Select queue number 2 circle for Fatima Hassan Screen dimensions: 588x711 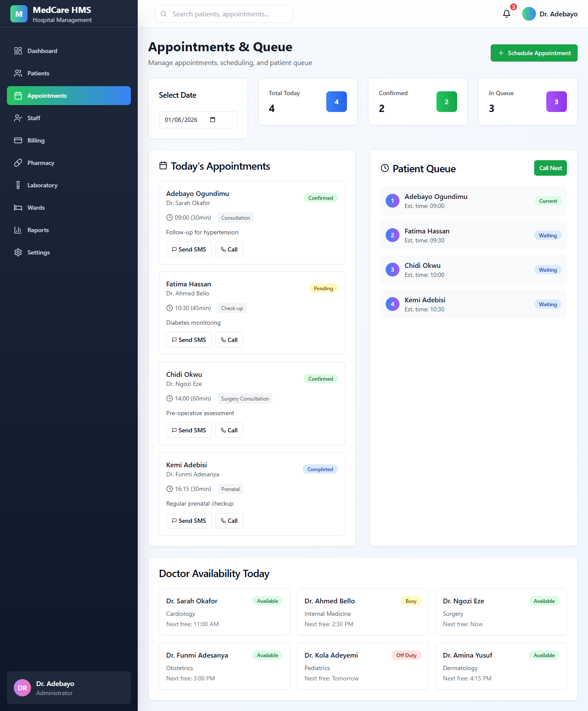(x=392, y=235)
